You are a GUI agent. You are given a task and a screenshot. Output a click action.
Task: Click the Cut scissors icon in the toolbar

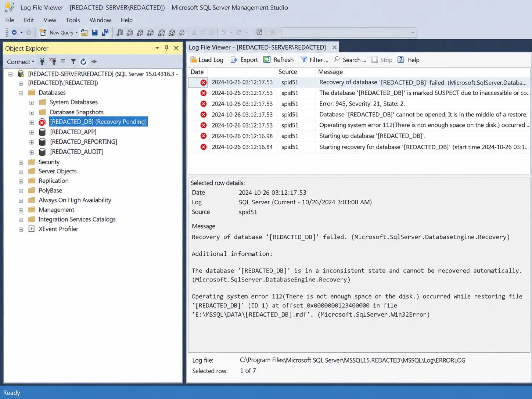click(194, 32)
